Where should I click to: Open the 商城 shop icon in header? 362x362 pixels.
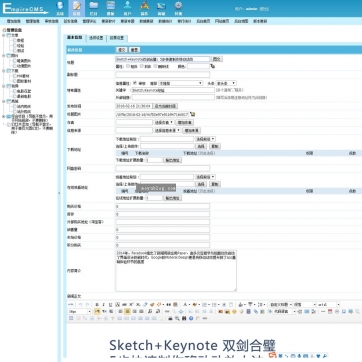click(161, 8)
